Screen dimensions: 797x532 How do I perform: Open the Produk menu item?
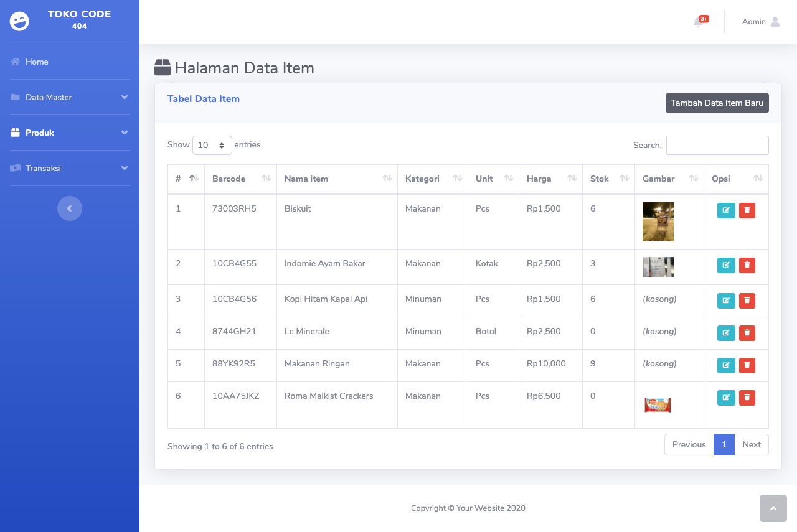pos(70,133)
